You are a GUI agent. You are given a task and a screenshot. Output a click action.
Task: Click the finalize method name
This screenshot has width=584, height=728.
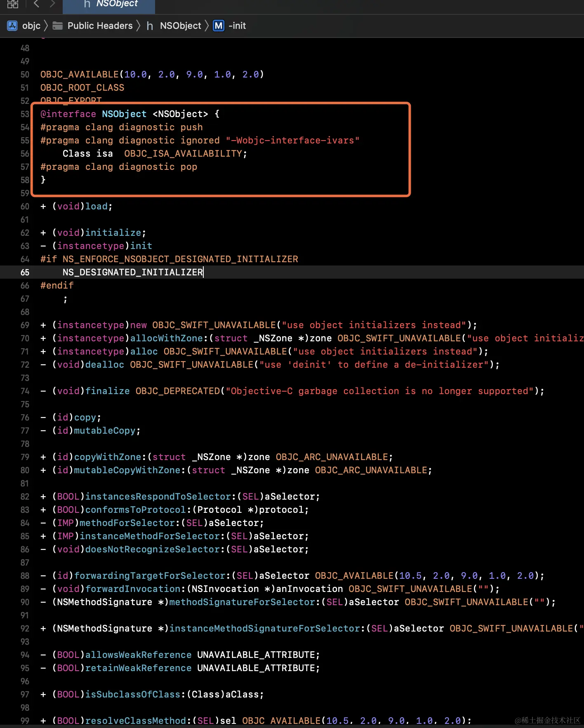click(108, 391)
